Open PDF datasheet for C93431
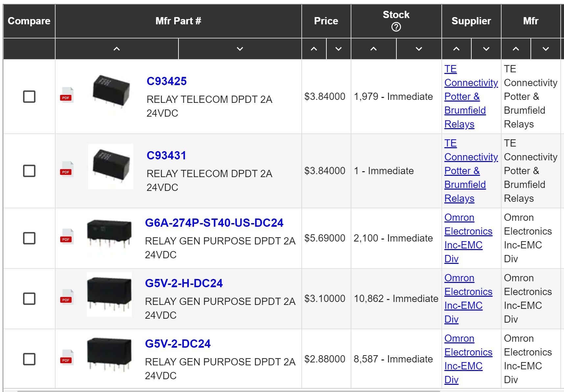 point(67,170)
